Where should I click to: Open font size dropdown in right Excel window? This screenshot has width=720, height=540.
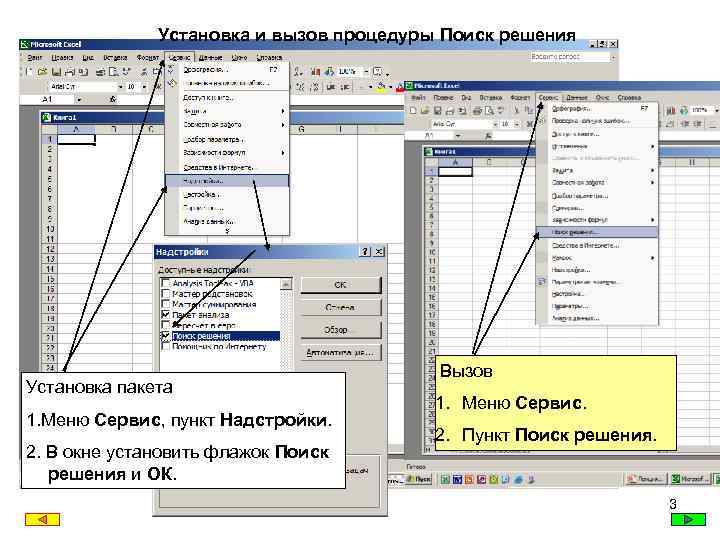517,124
